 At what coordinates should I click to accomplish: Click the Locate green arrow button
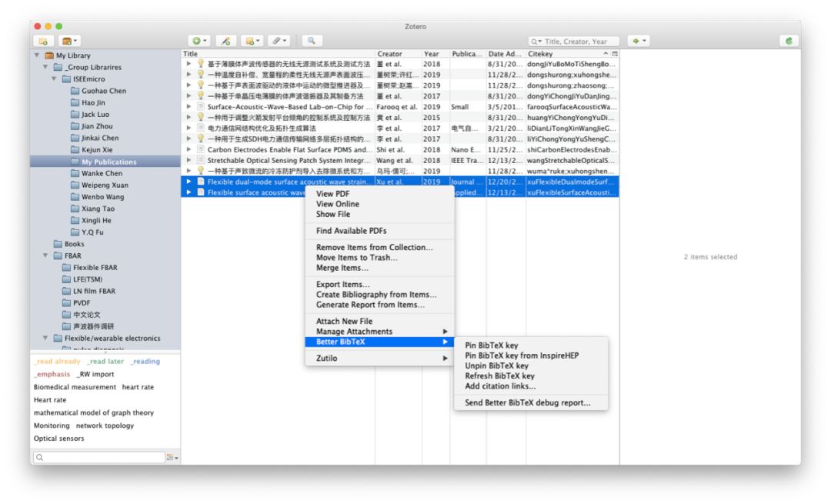click(639, 41)
